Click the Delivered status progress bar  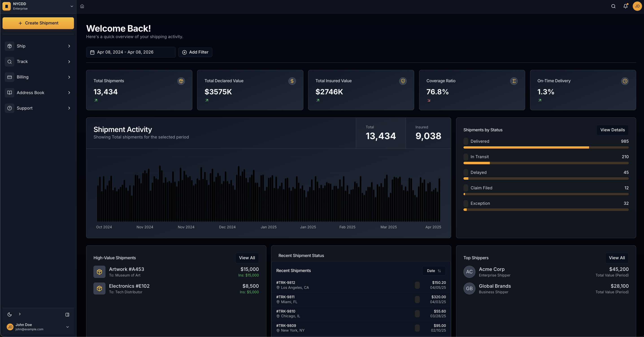point(546,148)
